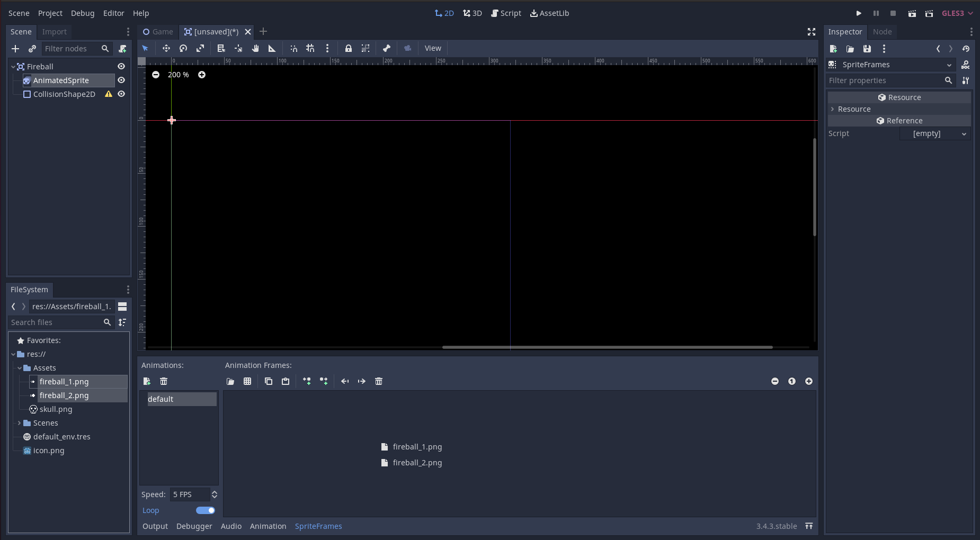
Task: Open Inspector history list icon
Action: 966,49
